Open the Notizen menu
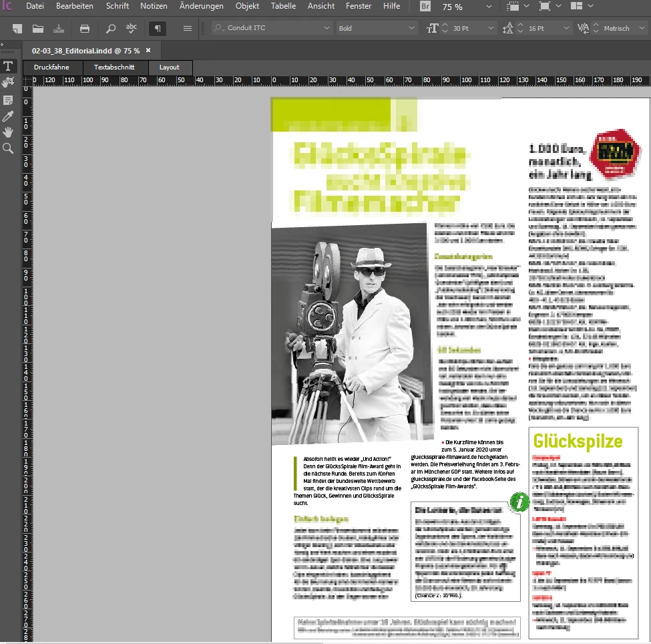The image size is (651, 644). [154, 6]
